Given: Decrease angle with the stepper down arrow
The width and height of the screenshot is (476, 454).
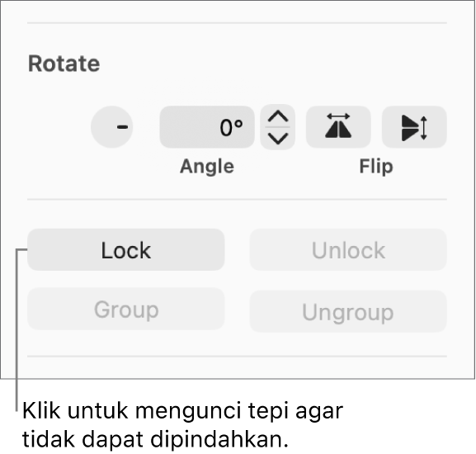Looking at the screenshot, I should click(278, 138).
